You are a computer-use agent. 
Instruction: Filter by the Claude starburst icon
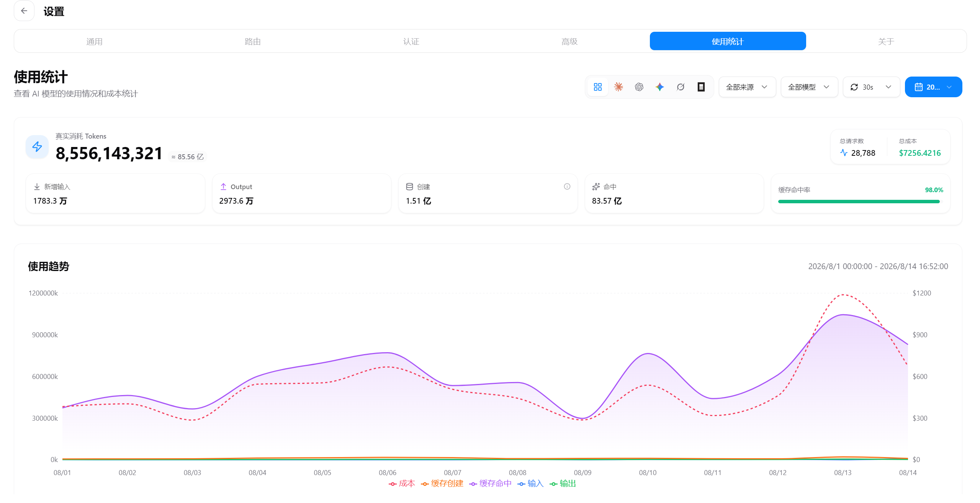tap(618, 87)
